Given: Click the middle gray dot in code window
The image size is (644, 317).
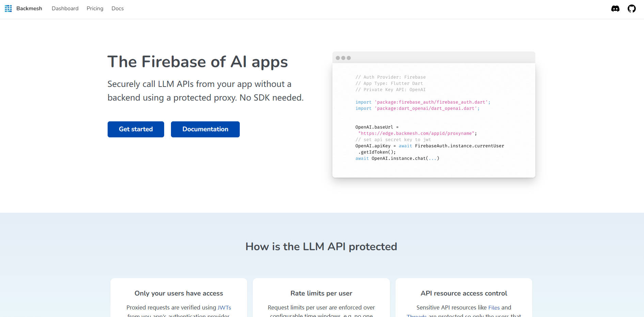Looking at the screenshot, I should click(343, 58).
